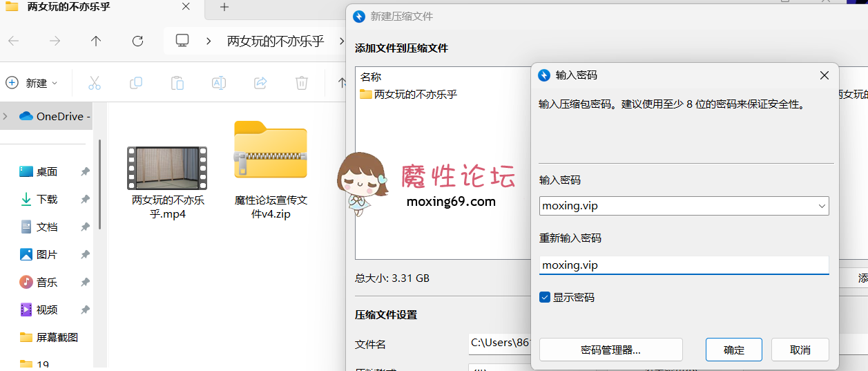This screenshot has width=868, height=371.
Task: Uncheck the 显示密码 checkbox
Action: 545,297
